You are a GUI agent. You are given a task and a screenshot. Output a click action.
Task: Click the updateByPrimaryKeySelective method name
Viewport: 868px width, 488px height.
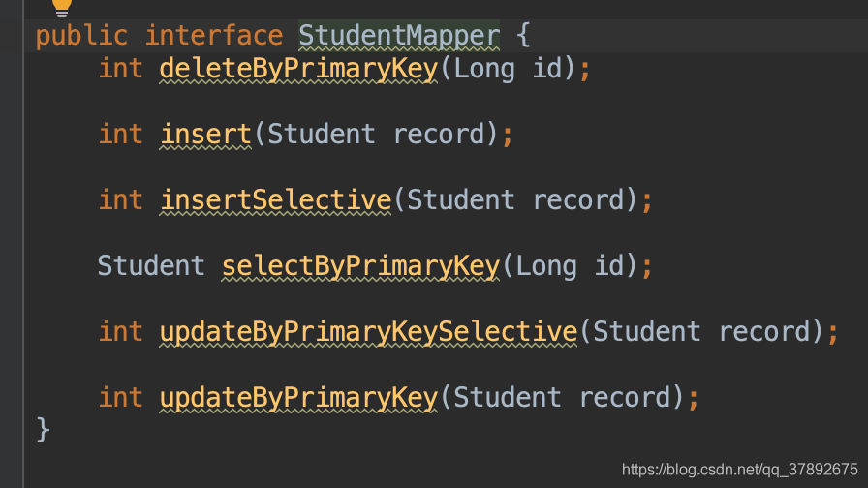point(368,331)
